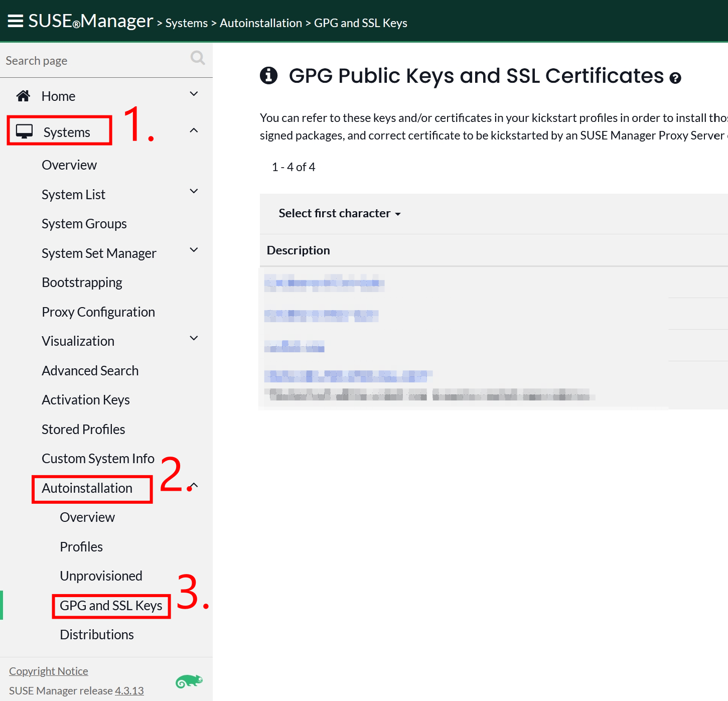Open Activation Keys

(x=86, y=400)
